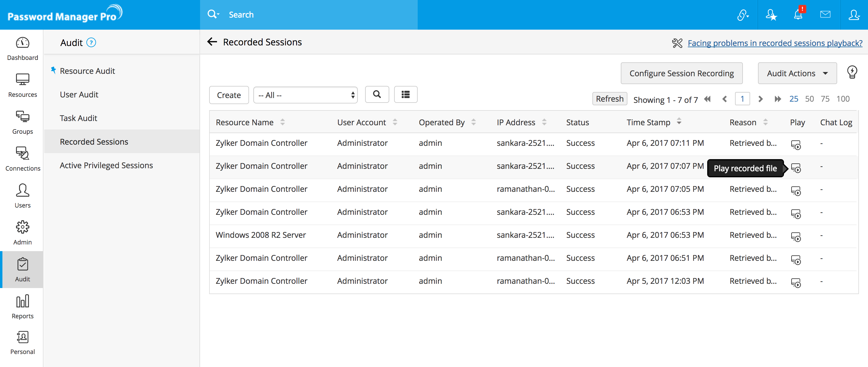The width and height of the screenshot is (868, 367).
Task: Click the table search magnifier button
Action: (377, 95)
